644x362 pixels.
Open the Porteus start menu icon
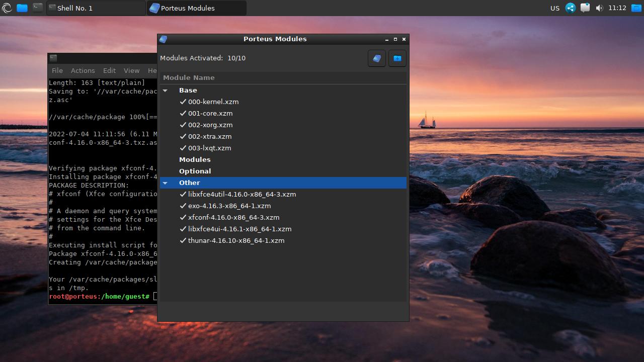point(7,8)
